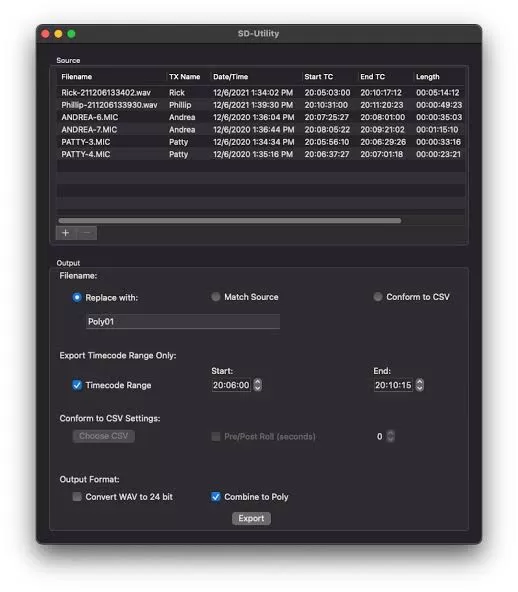Viewport: 518px width, 592px height.
Task: Click the End timecode stepper arrows
Action: pos(419,385)
